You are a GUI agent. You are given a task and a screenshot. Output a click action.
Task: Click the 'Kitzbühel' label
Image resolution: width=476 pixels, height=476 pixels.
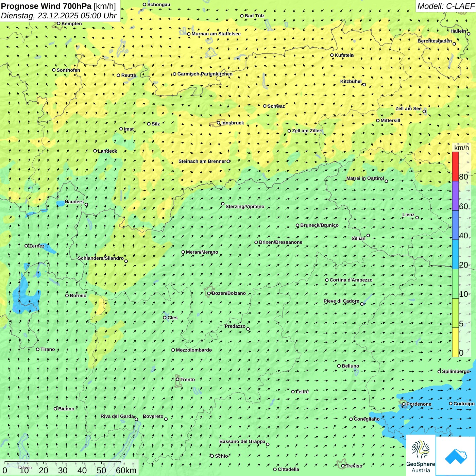(351, 81)
